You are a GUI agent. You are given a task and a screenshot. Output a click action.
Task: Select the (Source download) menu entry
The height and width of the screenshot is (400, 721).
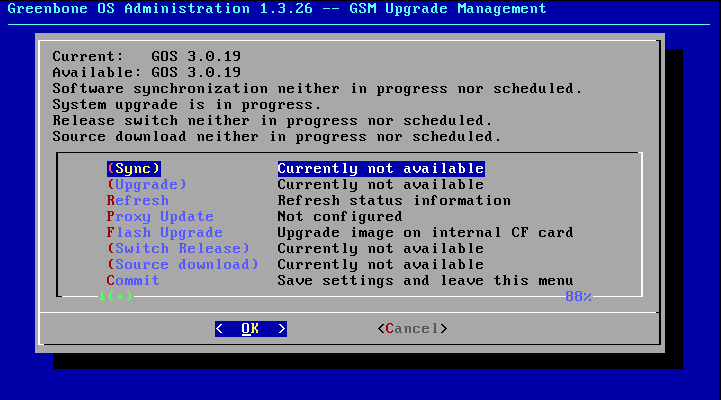[183, 265]
